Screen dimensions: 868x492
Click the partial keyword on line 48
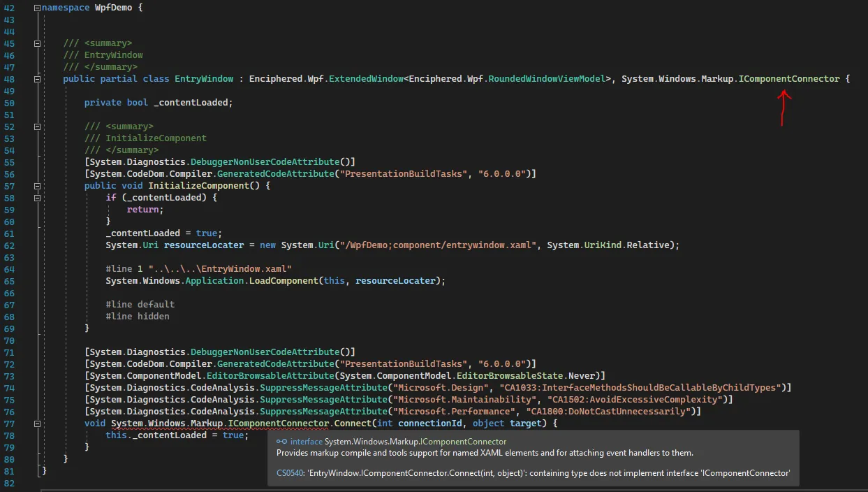tap(119, 79)
